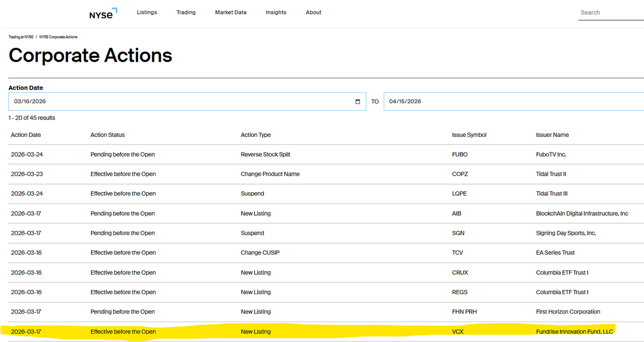Viewport: 644px width, 342px height.
Task: Open the Insights menu
Action: point(276,12)
